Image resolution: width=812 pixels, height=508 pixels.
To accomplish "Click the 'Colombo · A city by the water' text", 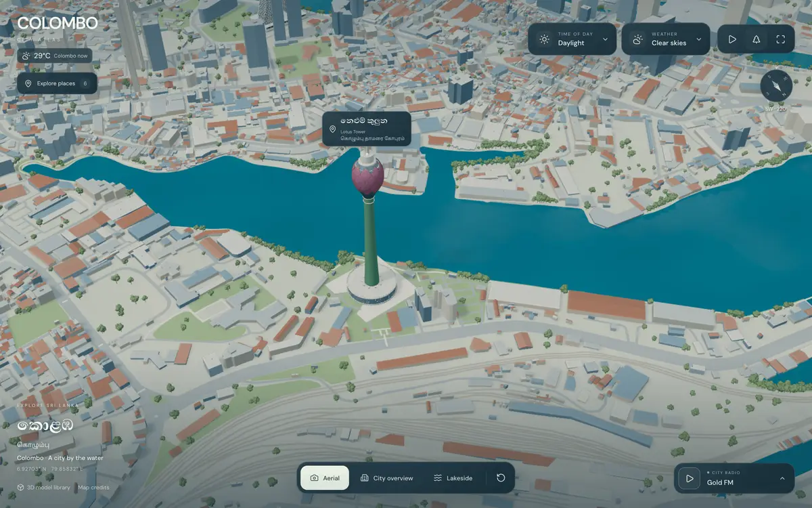I will pos(60,458).
